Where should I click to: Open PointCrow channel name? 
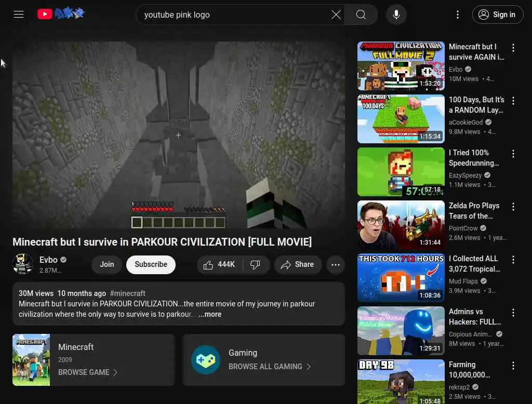click(x=463, y=228)
